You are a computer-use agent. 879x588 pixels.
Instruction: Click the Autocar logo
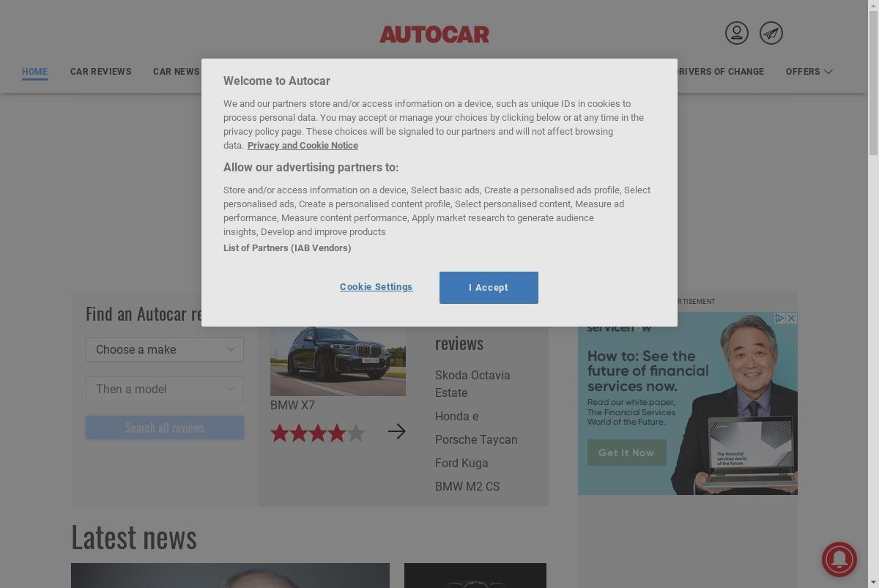pos(434,34)
